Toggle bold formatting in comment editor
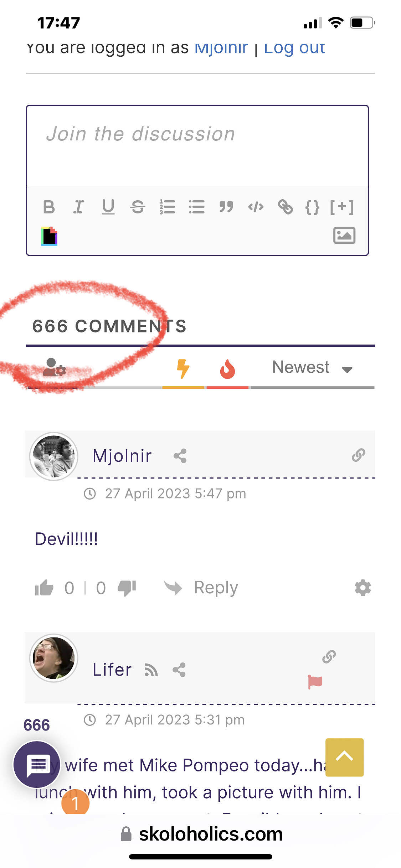Screen dimensions: 401x868 coord(49,207)
